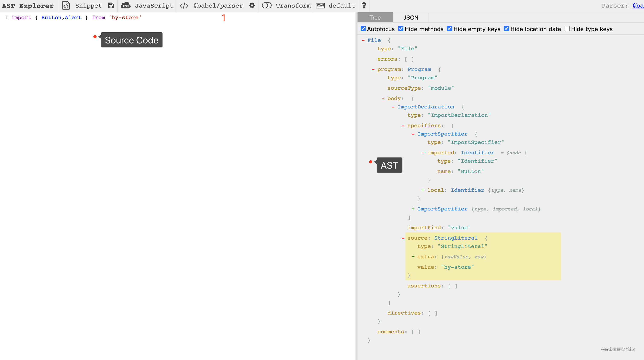This screenshot has height=360, width=644.
Task: Click the keyboard keymap icon
Action: pos(320,6)
